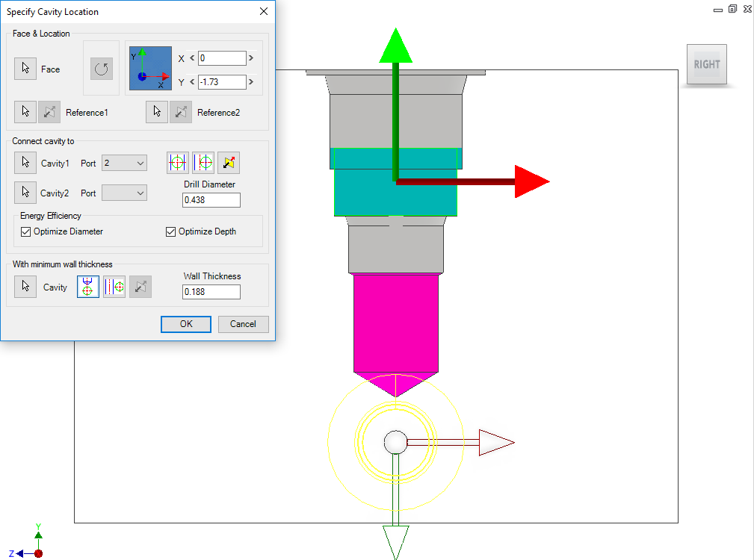Click the horizontal cavity alignment icon

click(x=203, y=162)
